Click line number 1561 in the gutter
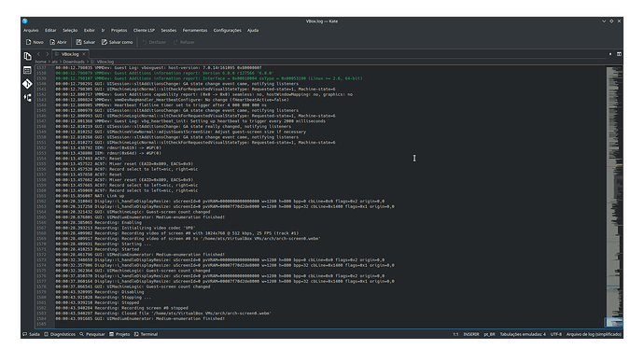 coord(41,196)
